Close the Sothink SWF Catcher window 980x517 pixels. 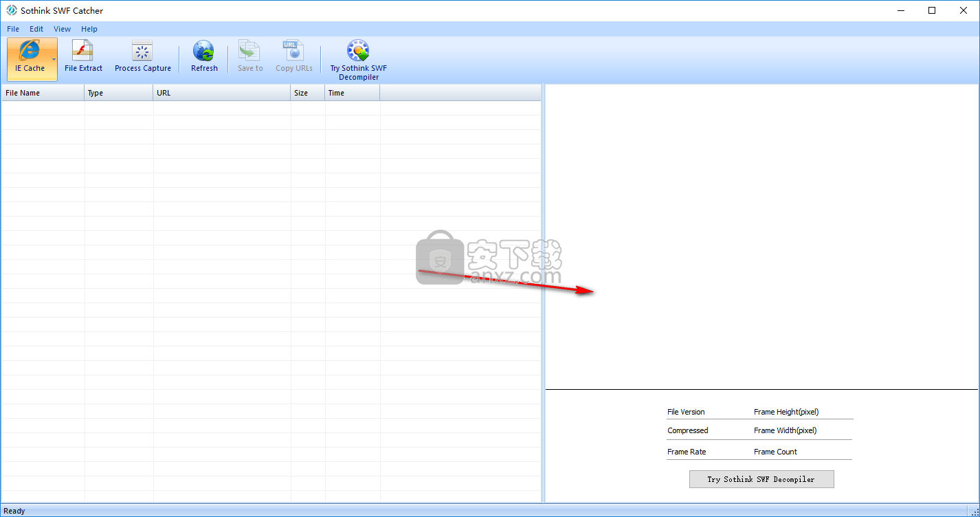[x=964, y=10]
